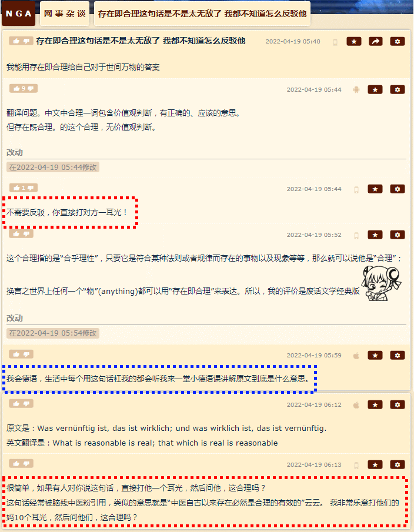Open the 网事杂谈 forum breadcrumb
The width and height of the screenshot is (414, 532).
click(x=65, y=14)
